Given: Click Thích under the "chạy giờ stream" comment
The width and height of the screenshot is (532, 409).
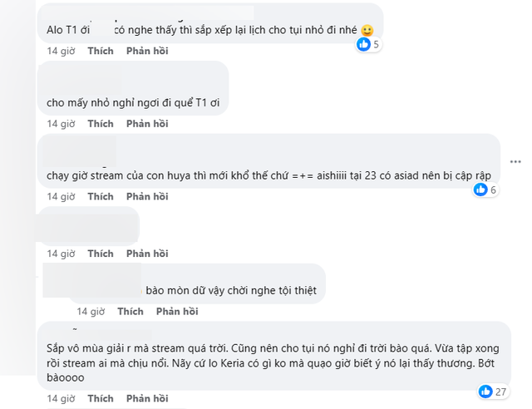Looking at the screenshot, I should point(101,197).
